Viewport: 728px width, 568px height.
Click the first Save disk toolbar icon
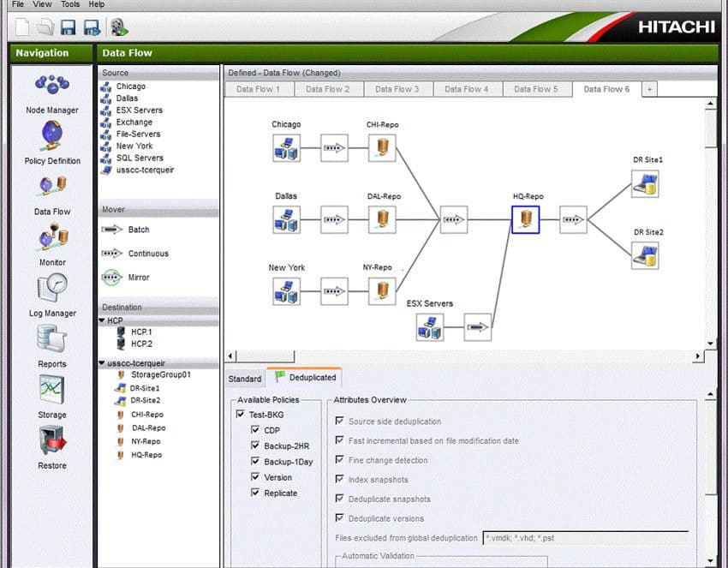pyautogui.click(x=68, y=27)
